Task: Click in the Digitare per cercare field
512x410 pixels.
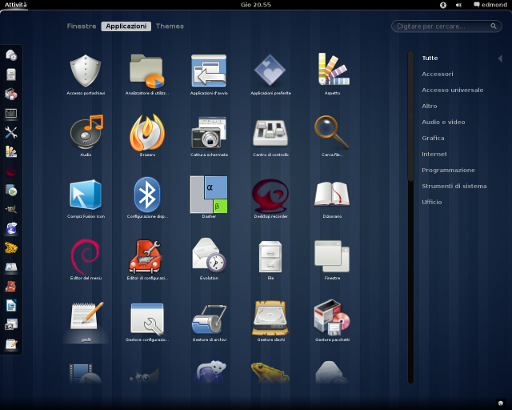Action: (x=446, y=26)
